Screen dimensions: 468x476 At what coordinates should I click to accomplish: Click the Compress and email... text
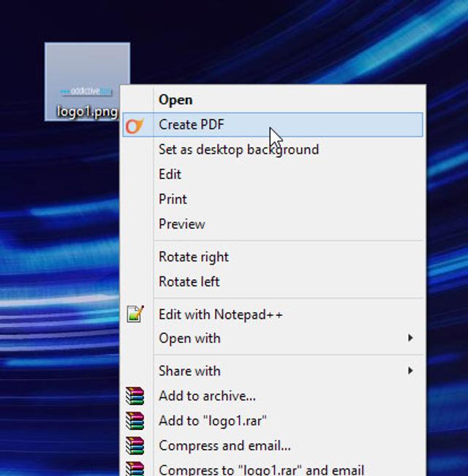[224, 446]
